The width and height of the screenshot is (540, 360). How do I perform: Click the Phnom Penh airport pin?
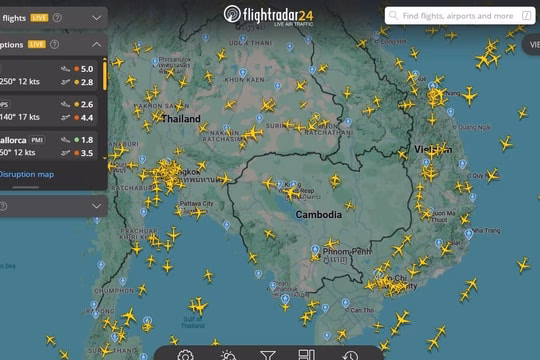pyautogui.click(x=315, y=250)
